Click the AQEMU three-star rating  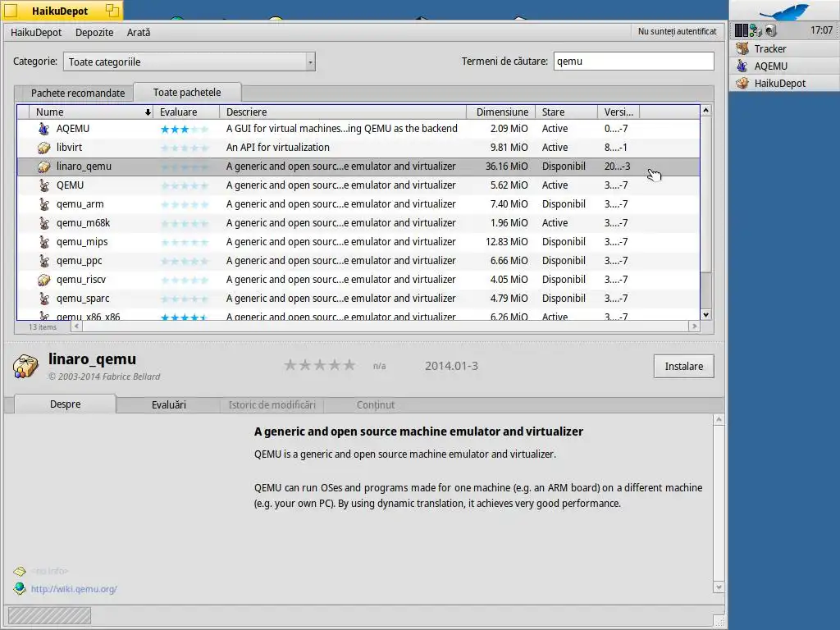point(184,129)
